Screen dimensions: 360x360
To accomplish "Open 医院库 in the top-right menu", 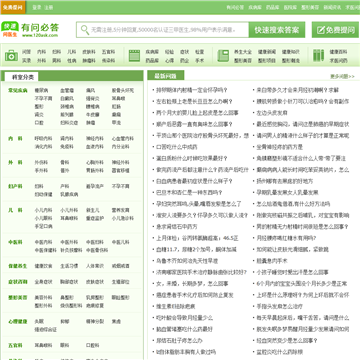I will pos(290,7).
